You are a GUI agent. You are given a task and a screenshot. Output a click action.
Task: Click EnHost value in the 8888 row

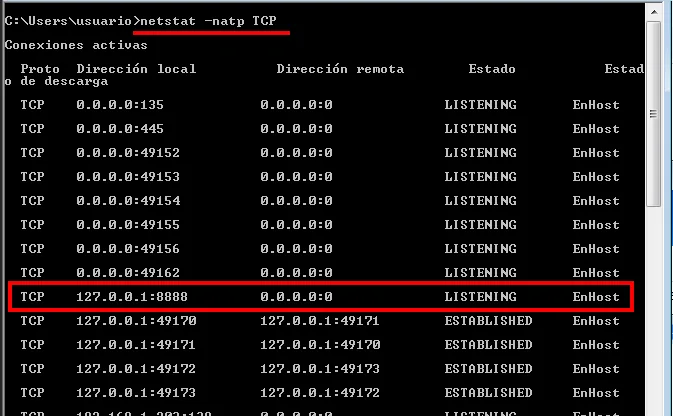click(x=596, y=297)
